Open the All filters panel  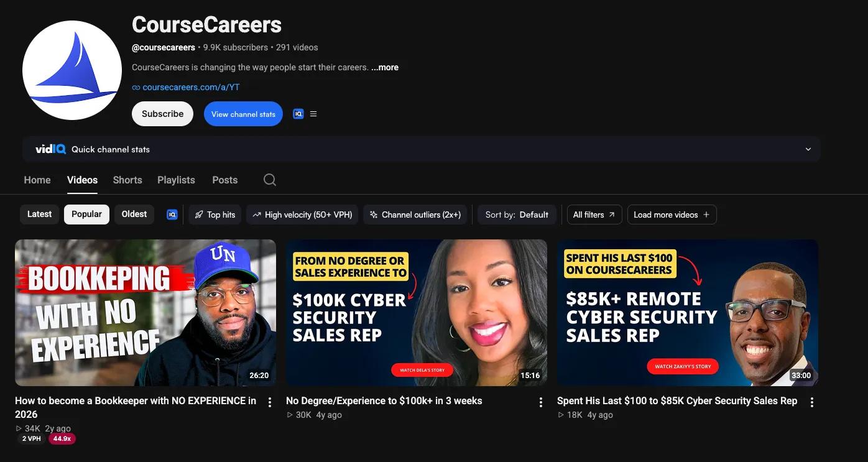tap(594, 215)
